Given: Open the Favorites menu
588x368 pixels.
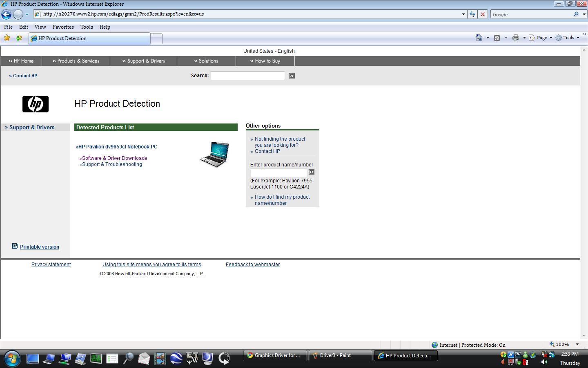Looking at the screenshot, I should (x=63, y=27).
